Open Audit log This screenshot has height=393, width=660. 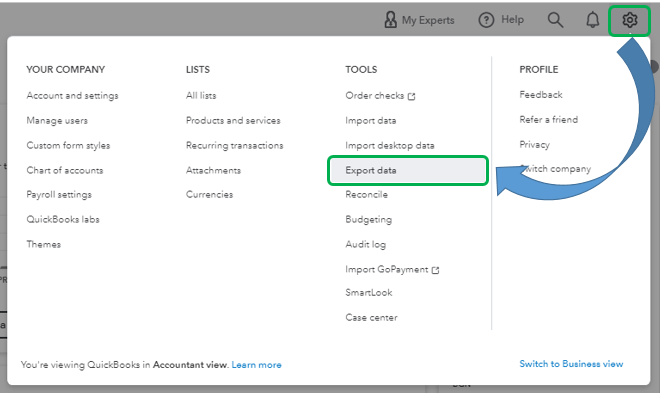click(365, 244)
